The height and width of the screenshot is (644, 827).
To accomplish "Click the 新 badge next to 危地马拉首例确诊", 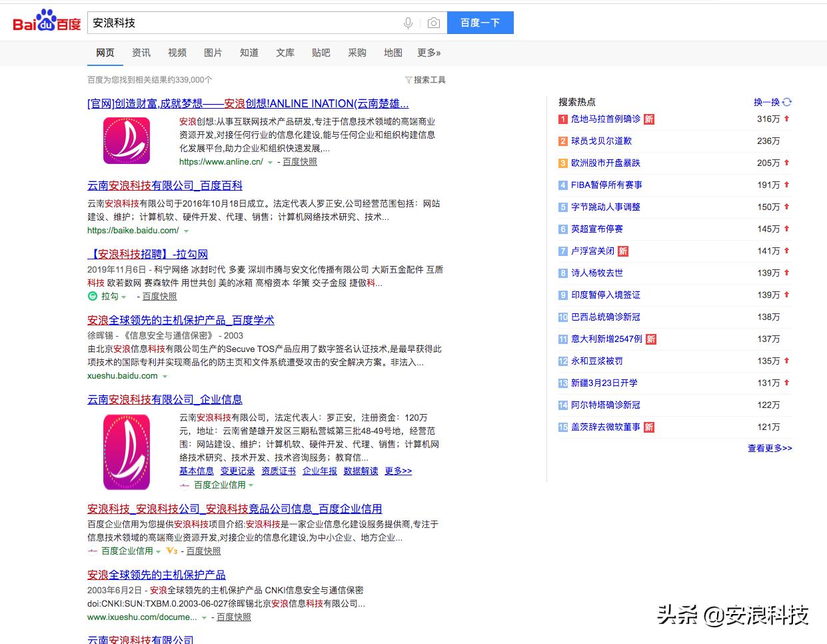I will (x=648, y=119).
